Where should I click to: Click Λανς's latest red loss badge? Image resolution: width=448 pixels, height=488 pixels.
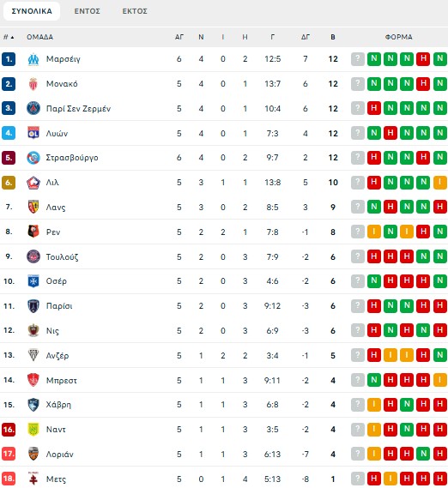click(440, 207)
